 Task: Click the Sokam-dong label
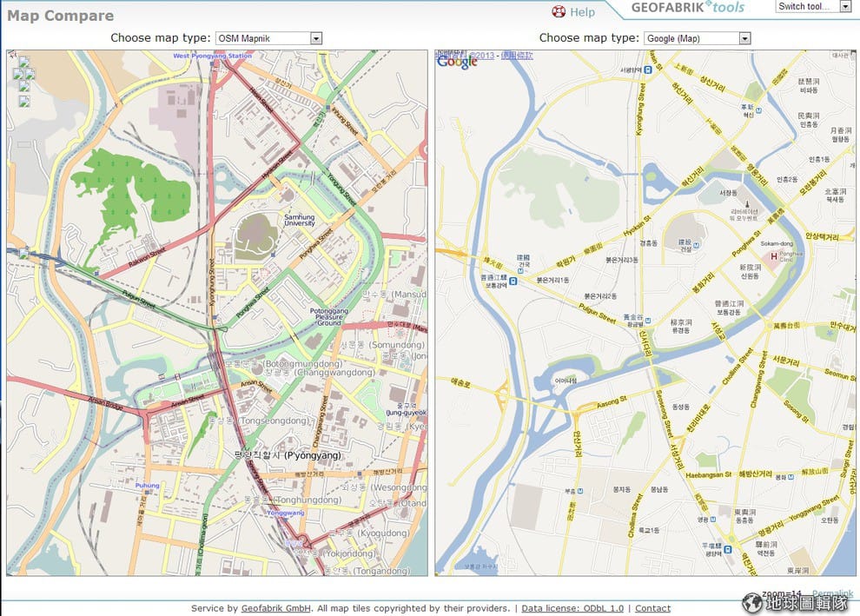click(777, 243)
